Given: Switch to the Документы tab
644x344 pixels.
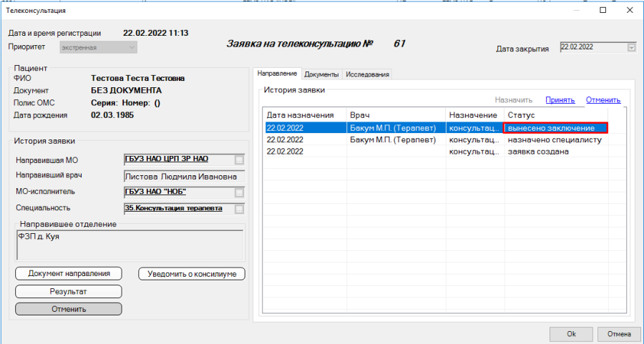Looking at the screenshot, I should click(x=321, y=74).
